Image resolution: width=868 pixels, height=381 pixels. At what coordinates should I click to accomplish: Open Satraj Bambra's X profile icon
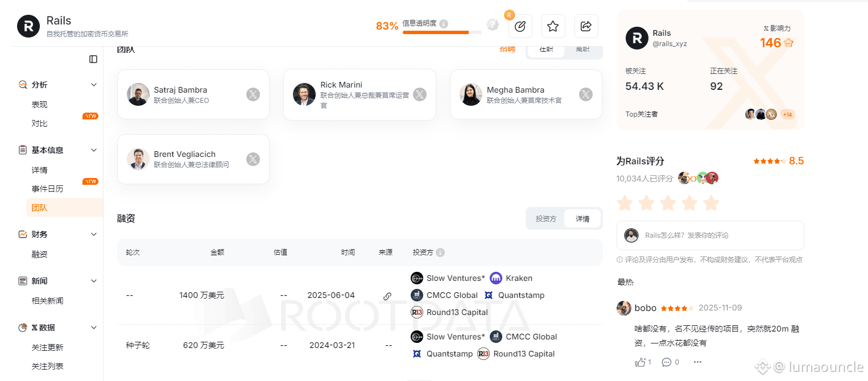(x=253, y=95)
